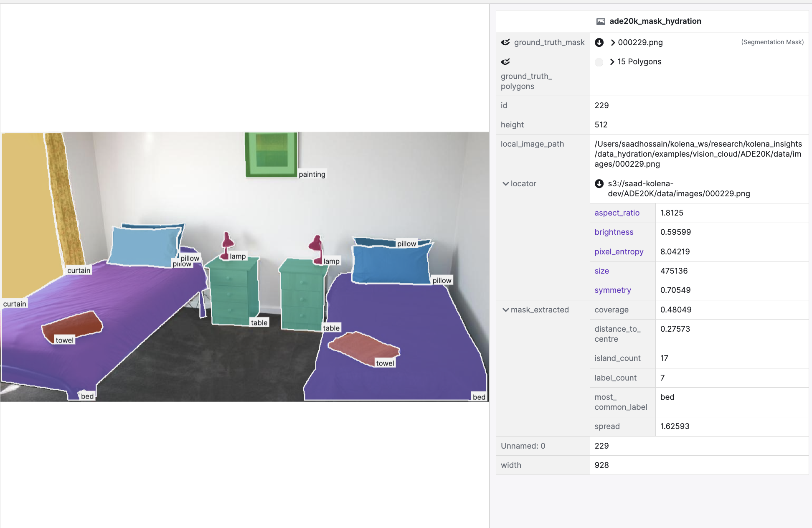Image resolution: width=812 pixels, height=528 pixels.
Task: Select the painting polygon label
Action: coord(312,175)
